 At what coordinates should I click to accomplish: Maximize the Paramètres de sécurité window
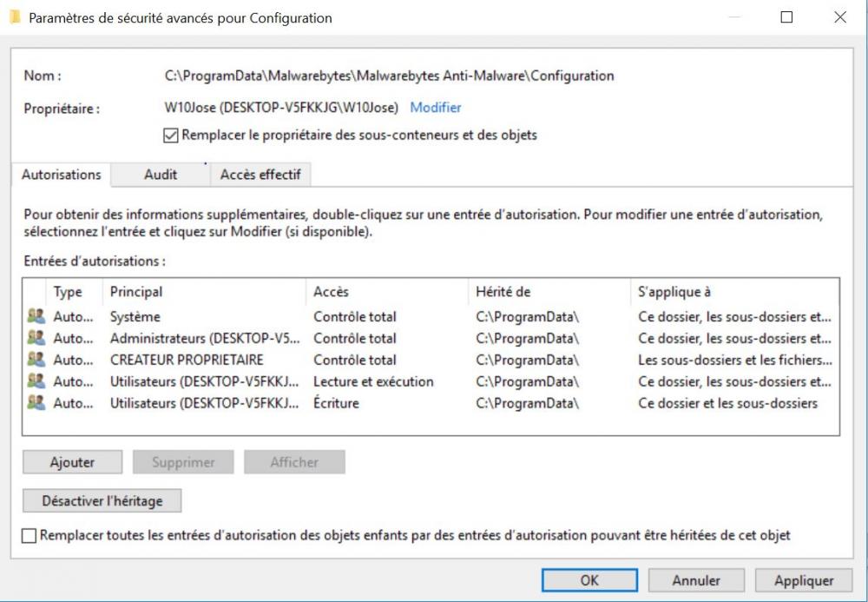coord(786,17)
